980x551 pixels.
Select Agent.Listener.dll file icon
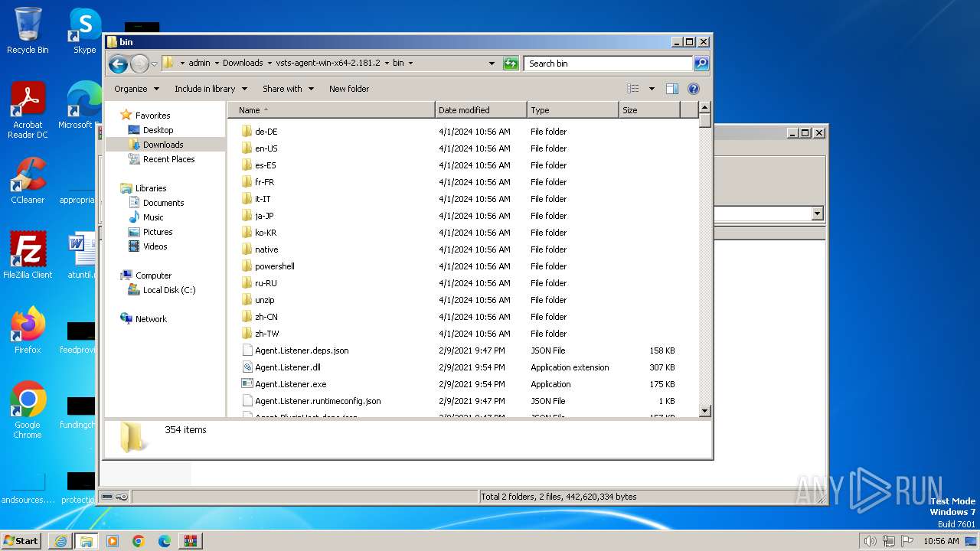click(247, 367)
